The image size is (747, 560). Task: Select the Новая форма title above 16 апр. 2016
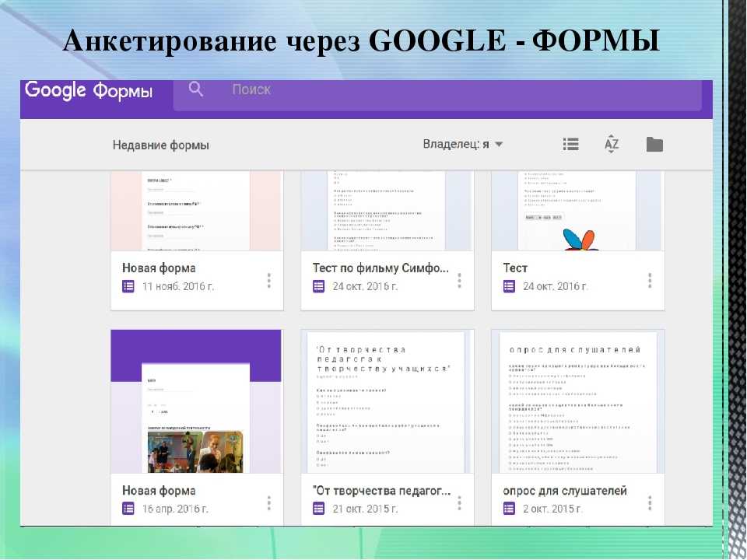(x=159, y=491)
